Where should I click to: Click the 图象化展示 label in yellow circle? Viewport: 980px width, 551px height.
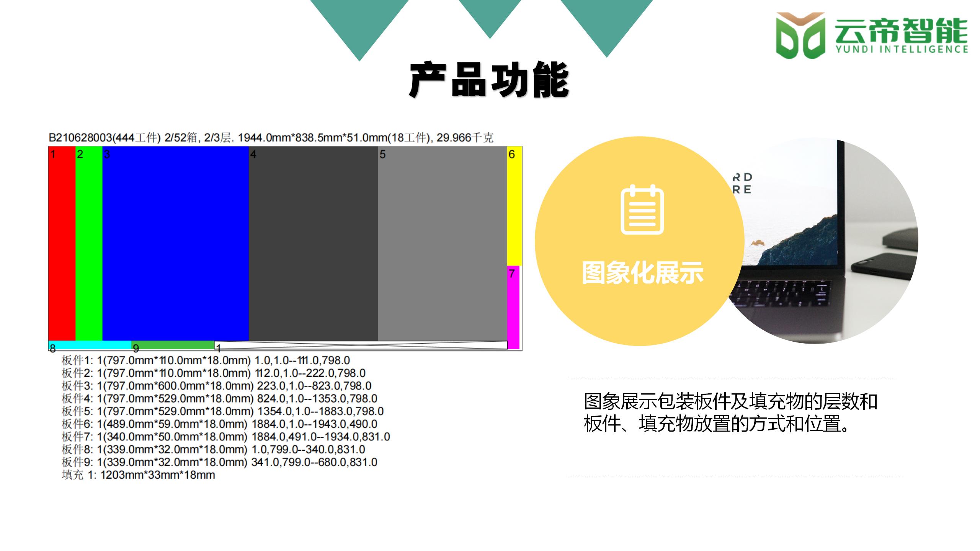coord(642,273)
